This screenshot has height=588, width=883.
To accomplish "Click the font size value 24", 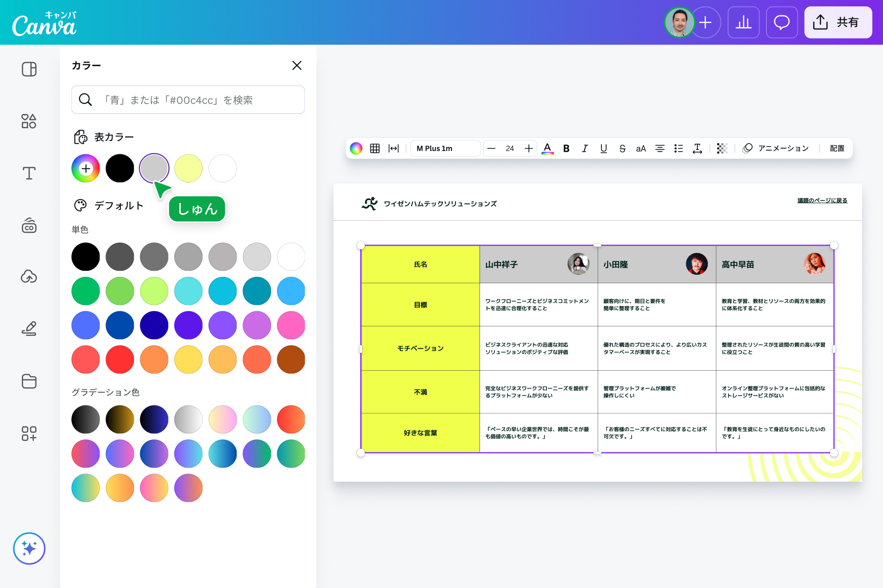I will pos(510,148).
